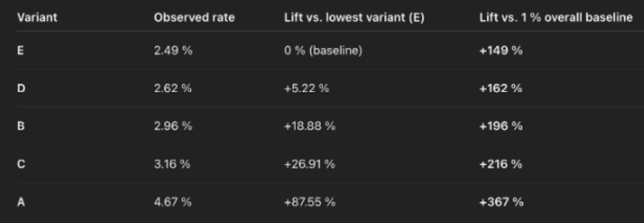Select variant C row label

click(x=21, y=164)
